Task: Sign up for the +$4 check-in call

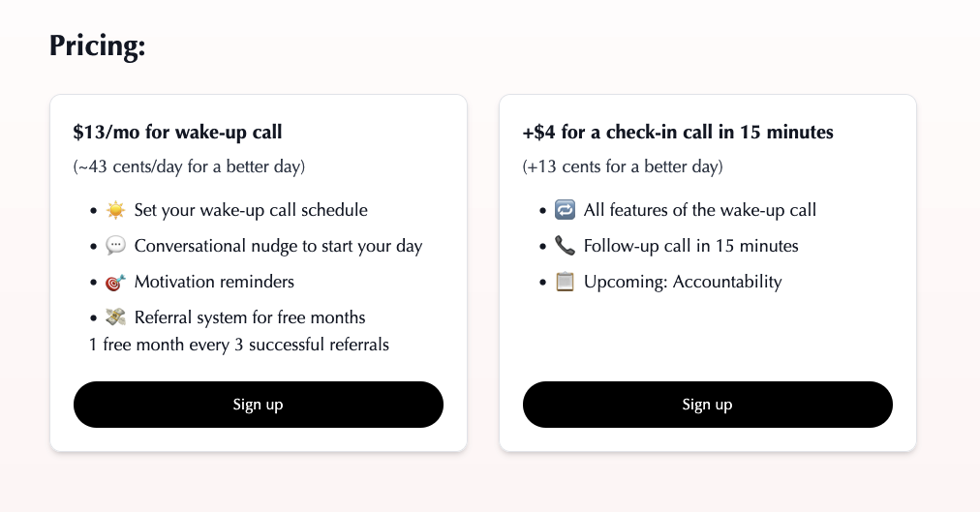Action: pyautogui.click(x=708, y=405)
